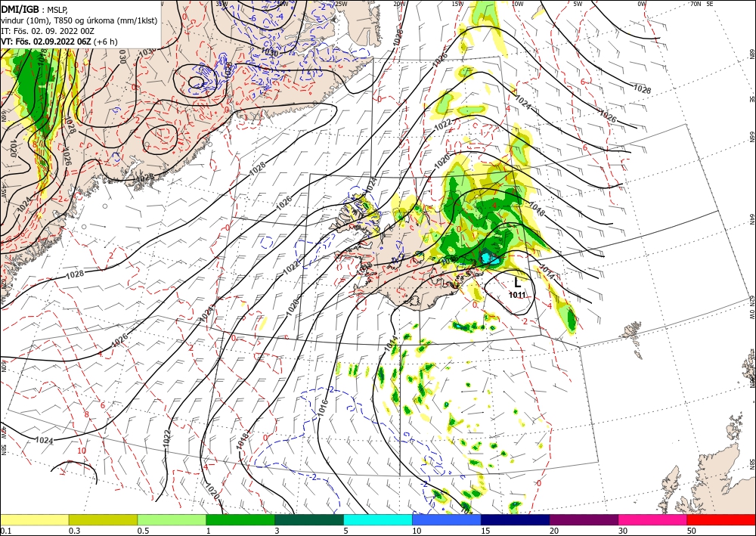Screen dimensions: 756x536
Task: Click the '0.1' legend value
Action: tap(5, 531)
